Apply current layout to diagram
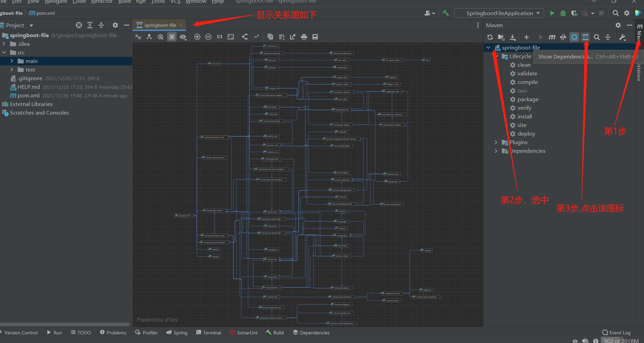Viewport: 644px width, 343px height. [245, 37]
